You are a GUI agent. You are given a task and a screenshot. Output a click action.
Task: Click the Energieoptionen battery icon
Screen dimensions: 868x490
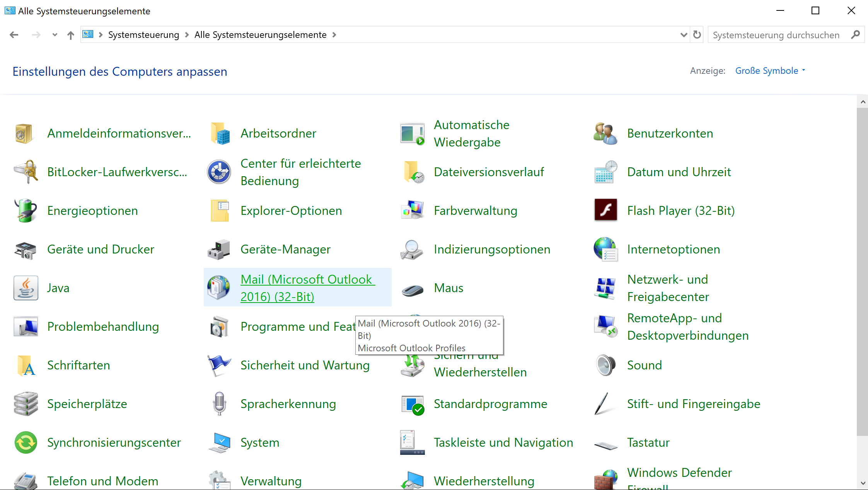pyautogui.click(x=26, y=210)
